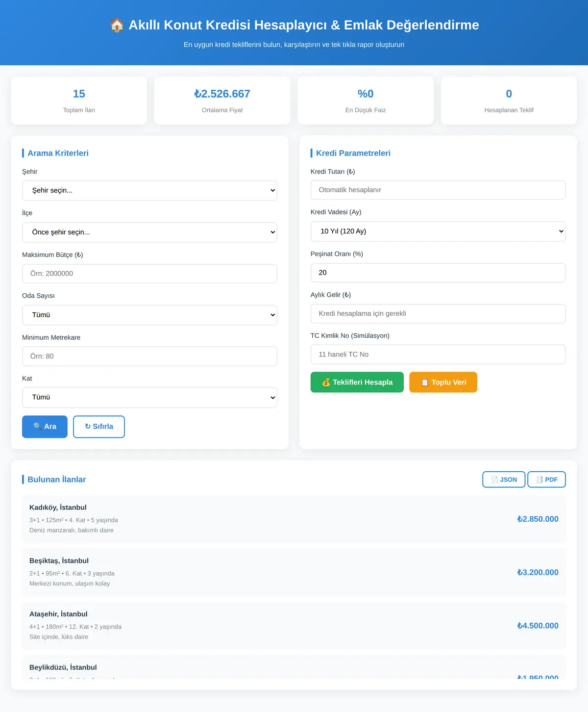Reset filters with the Sıfırla button
Screen dimensions: 588x712
pos(99,427)
